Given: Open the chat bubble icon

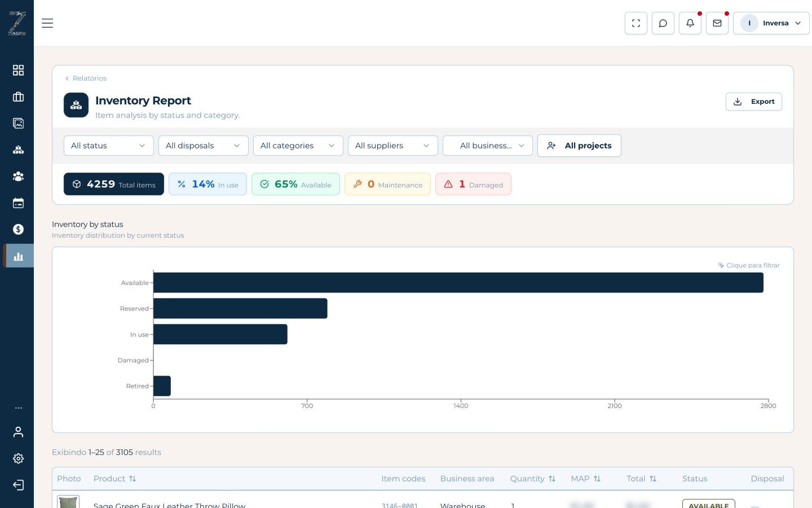Looking at the screenshot, I should point(663,23).
